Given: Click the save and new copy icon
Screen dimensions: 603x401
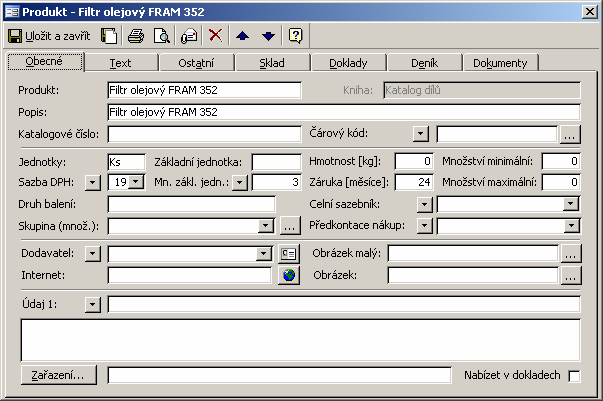Looking at the screenshot, I should [109, 36].
